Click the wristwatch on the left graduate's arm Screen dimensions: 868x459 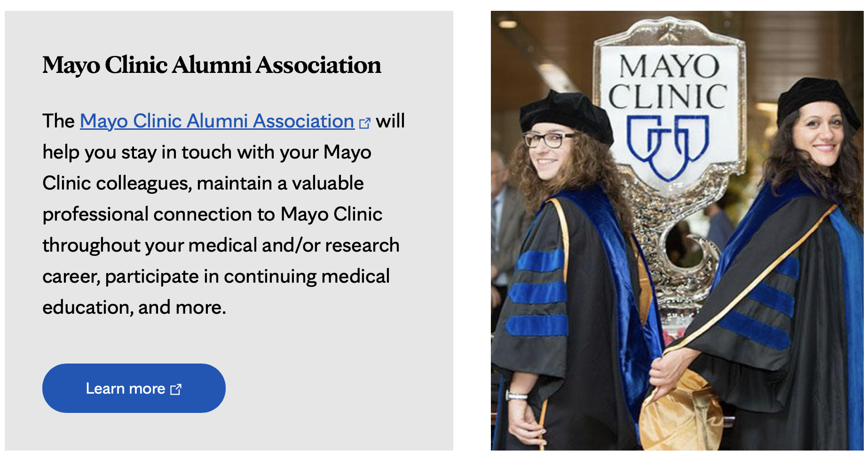pyautogui.click(x=516, y=396)
